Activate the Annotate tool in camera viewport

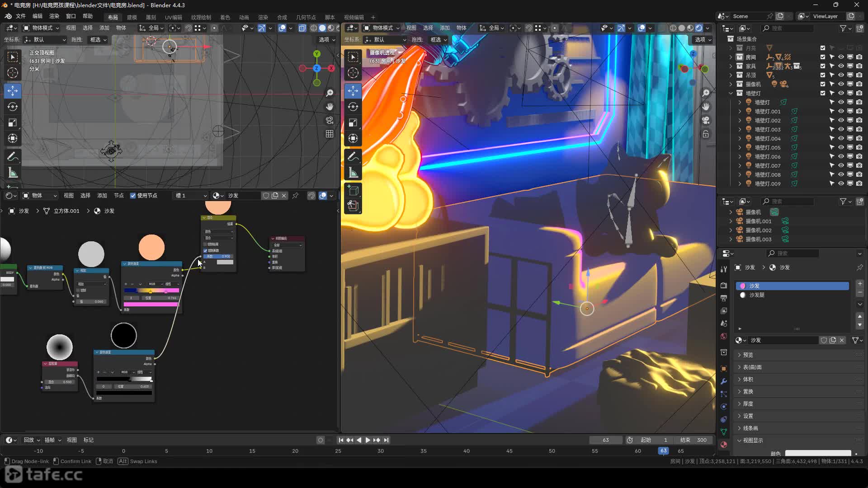point(353,156)
